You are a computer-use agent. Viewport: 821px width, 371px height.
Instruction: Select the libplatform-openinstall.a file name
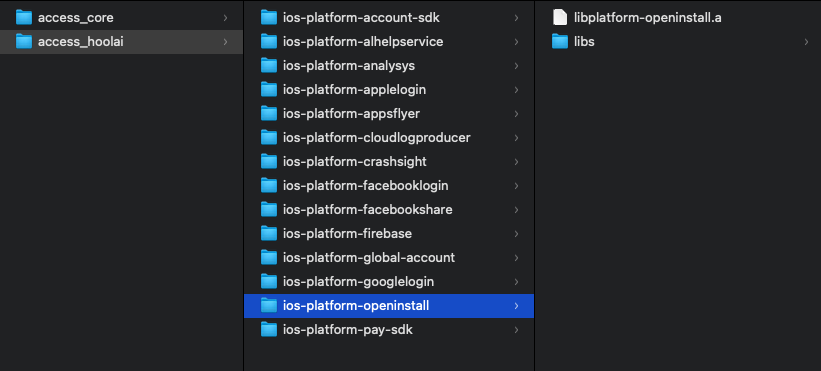point(648,18)
